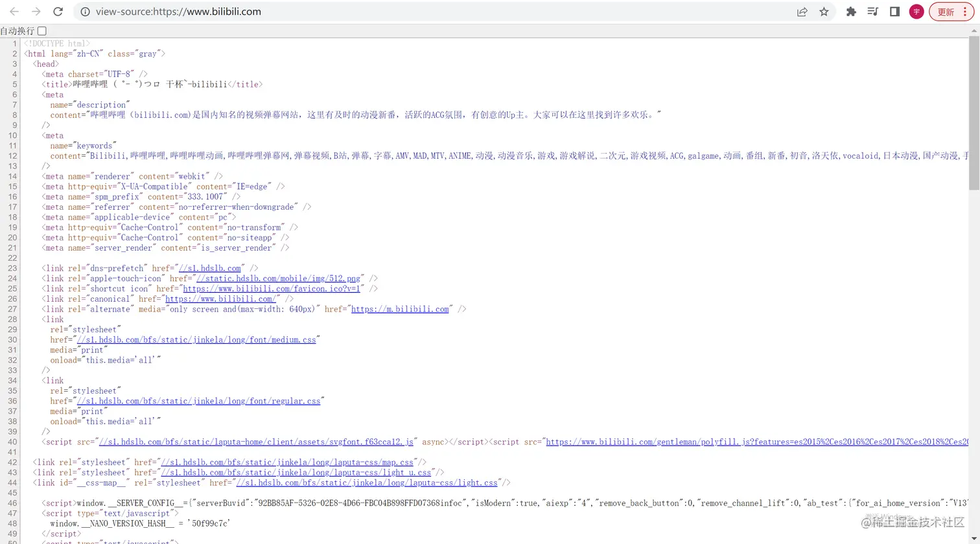Click the spm_prefix 333.1007 meta line

click(x=141, y=197)
